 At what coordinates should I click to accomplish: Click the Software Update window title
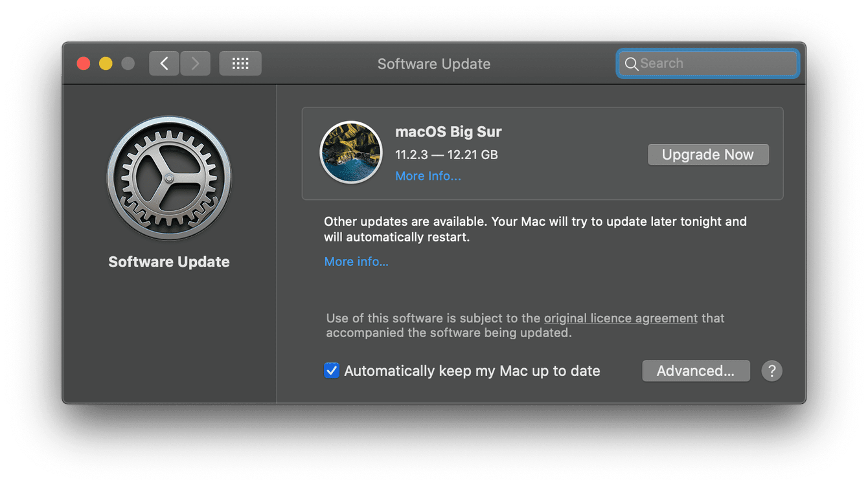click(434, 64)
